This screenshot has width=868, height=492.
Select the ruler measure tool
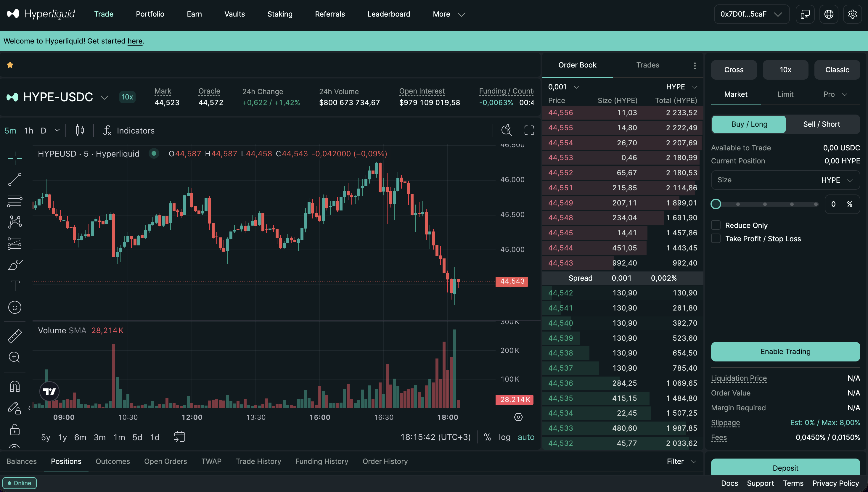tap(15, 336)
